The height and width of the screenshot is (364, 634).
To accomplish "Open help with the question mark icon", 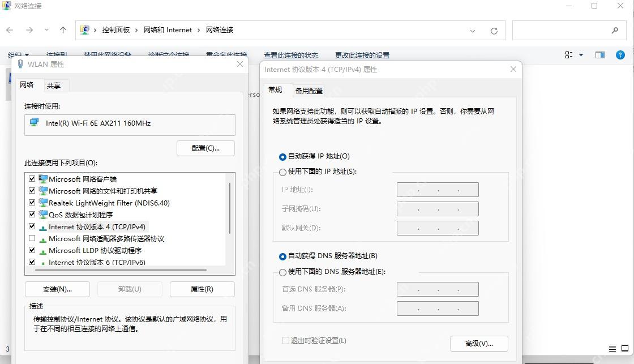I will coord(620,55).
